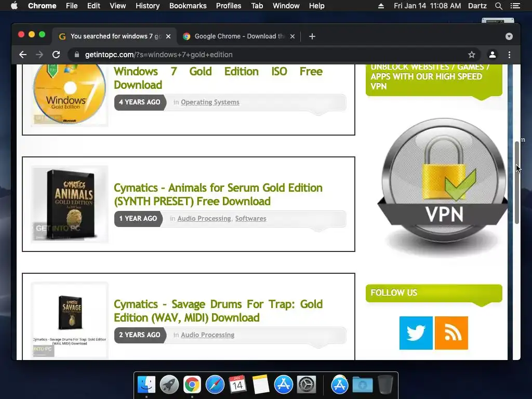Open Audio Processing category under Savage Drums
The width and height of the screenshot is (532, 399).
click(208, 335)
